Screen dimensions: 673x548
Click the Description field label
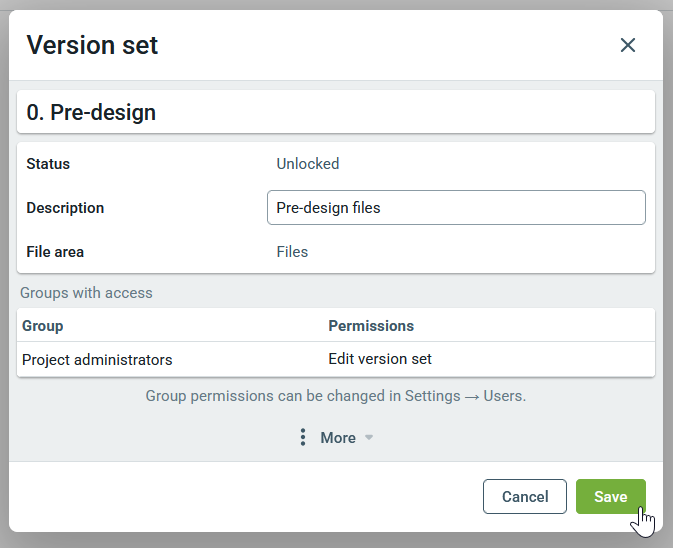coord(65,208)
